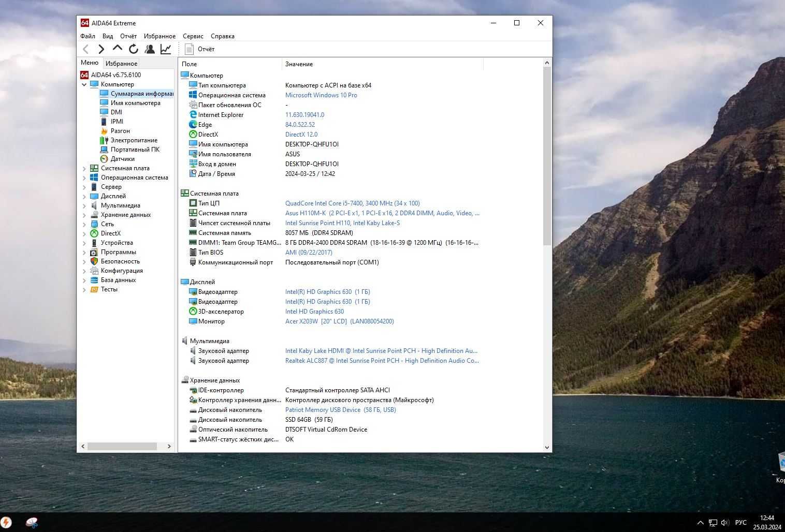Open the Вид menu
This screenshot has width=785, height=532.
click(108, 36)
